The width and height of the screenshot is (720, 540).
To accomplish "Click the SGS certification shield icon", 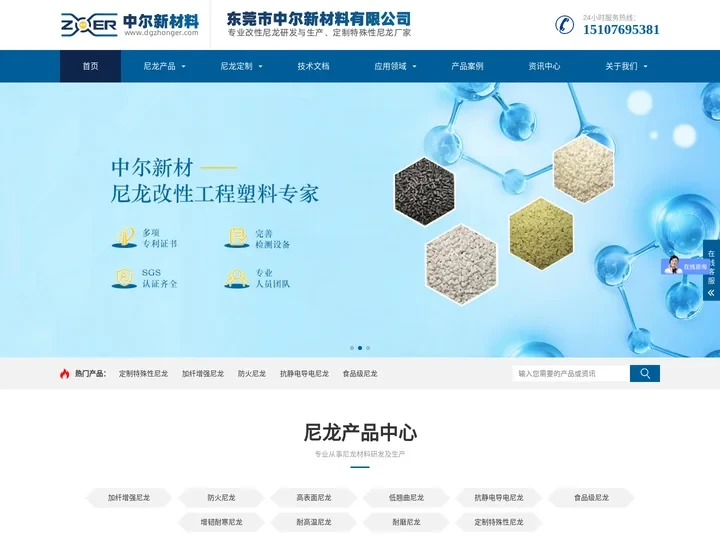I will 124,278.
